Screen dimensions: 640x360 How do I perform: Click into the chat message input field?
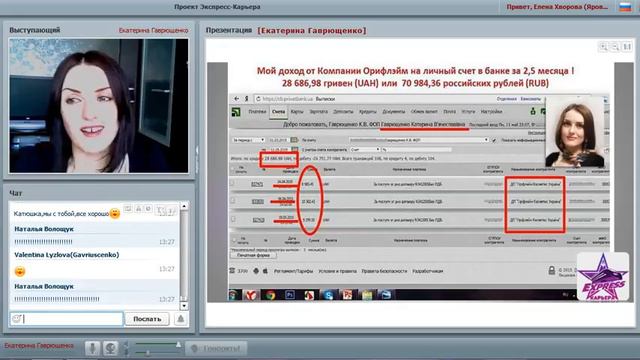[x=67, y=319]
